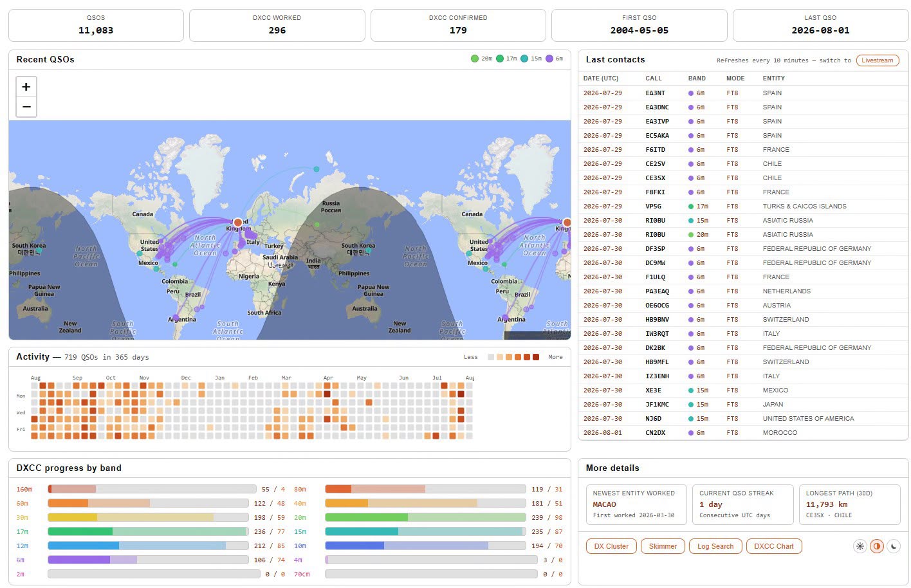Click the 15m teal legend dot

(524, 59)
